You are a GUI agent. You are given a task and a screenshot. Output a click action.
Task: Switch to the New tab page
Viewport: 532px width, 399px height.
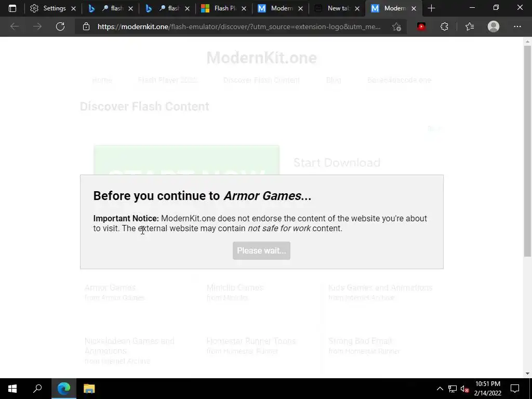333,8
